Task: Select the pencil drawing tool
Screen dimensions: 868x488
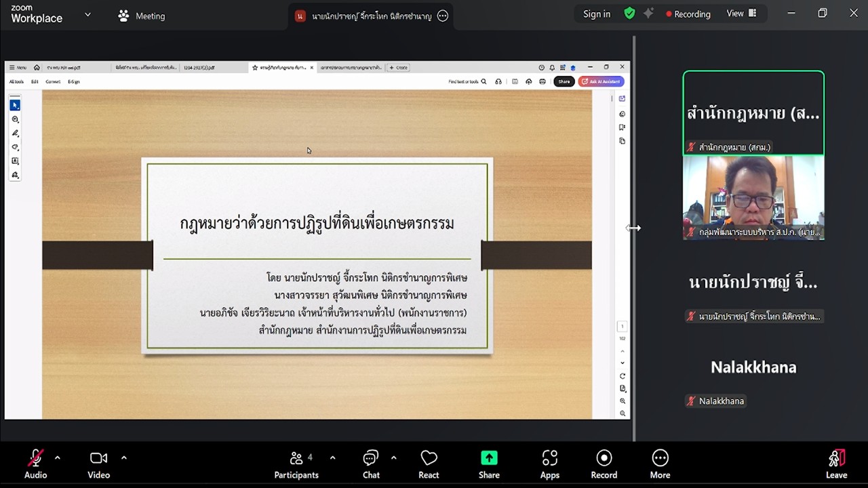Action: 15,133
